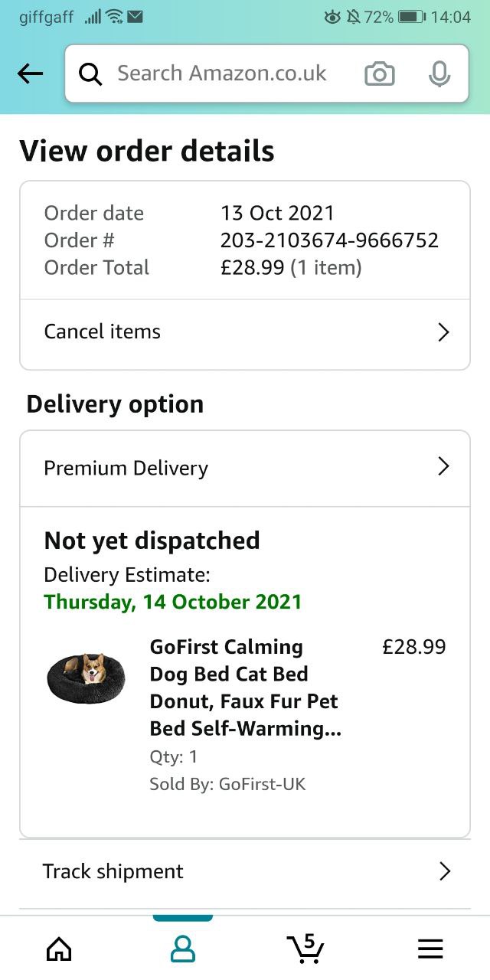The width and height of the screenshot is (490, 980).
Task: Tap the search magnifier icon
Action: click(90, 73)
